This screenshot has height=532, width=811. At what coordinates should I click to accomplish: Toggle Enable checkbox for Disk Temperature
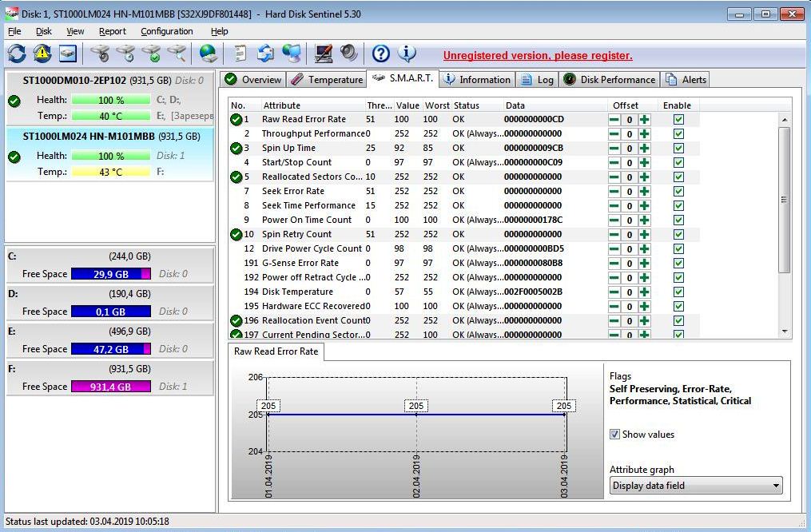click(678, 292)
